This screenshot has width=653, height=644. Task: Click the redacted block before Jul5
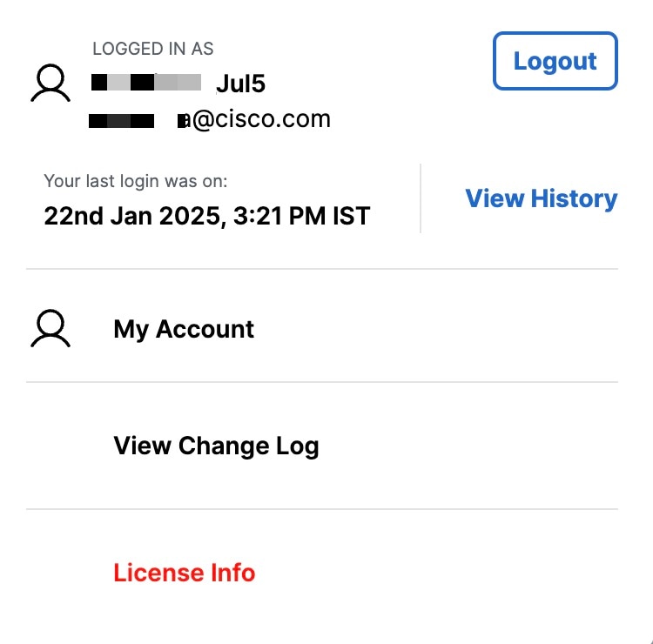coord(146,83)
